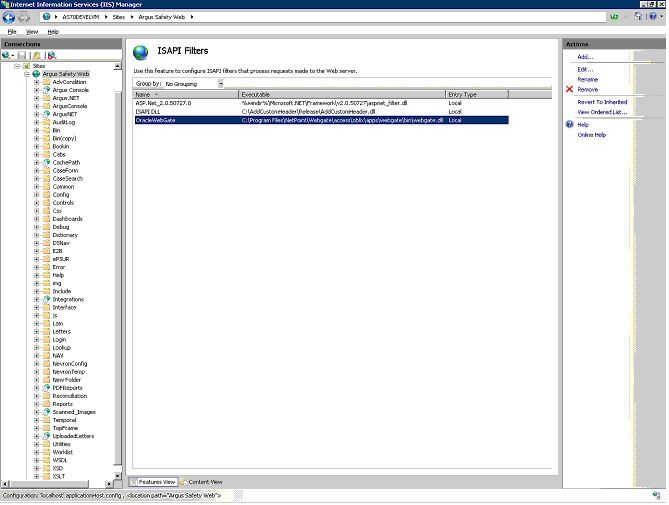Open the File menu
The height and width of the screenshot is (505, 669).
coord(12,32)
